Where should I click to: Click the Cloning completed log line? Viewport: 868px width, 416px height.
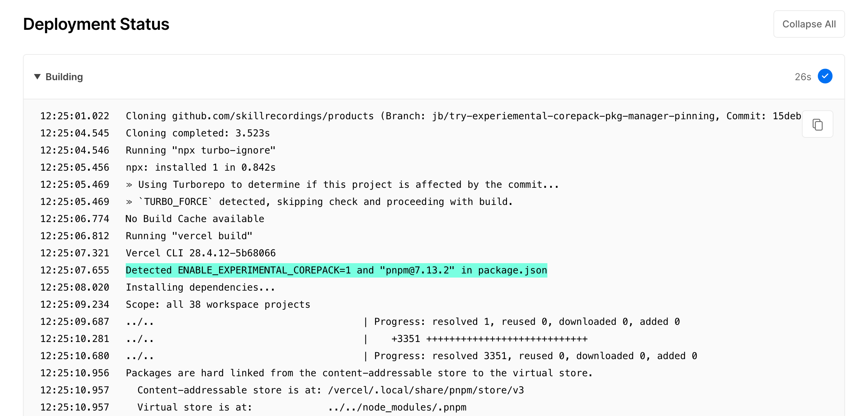click(x=197, y=133)
